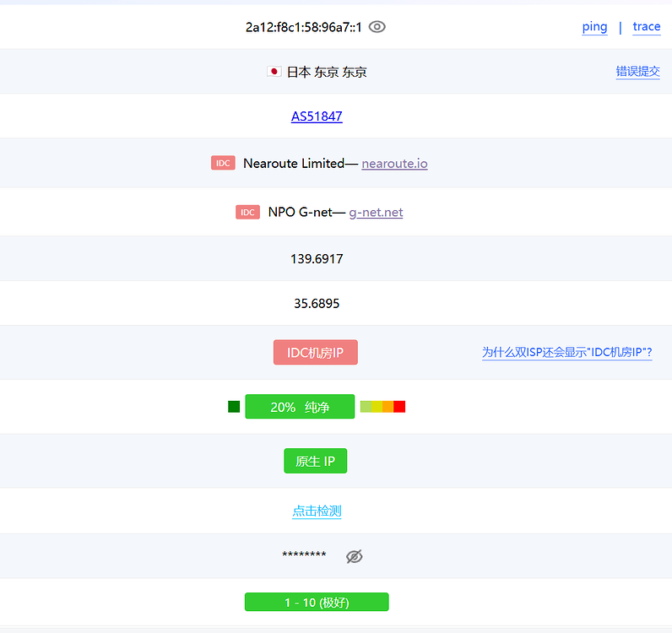The image size is (672, 633).
Task: Click the orange segment of the risk scale
Action: (x=387, y=406)
